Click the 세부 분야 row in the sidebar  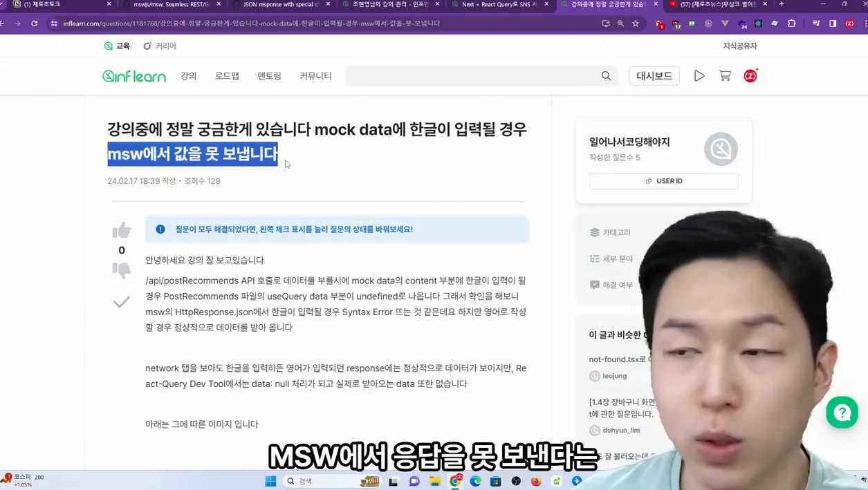(611, 258)
